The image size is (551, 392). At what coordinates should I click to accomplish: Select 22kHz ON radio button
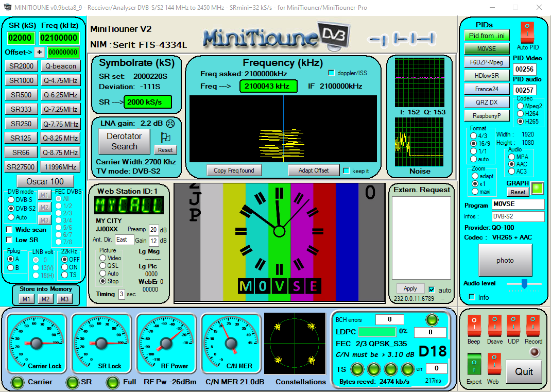pyautogui.click(x=65, y=267)
